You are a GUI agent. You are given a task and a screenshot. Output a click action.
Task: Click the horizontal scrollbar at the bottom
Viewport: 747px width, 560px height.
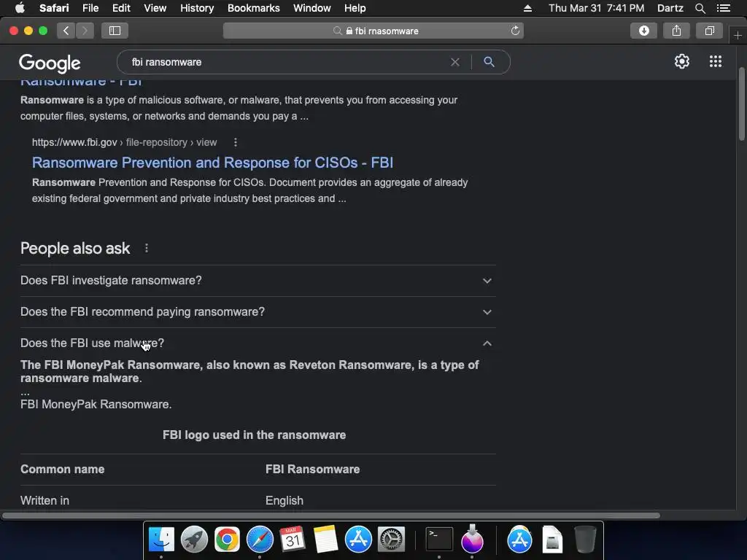[x=331, y=516]
